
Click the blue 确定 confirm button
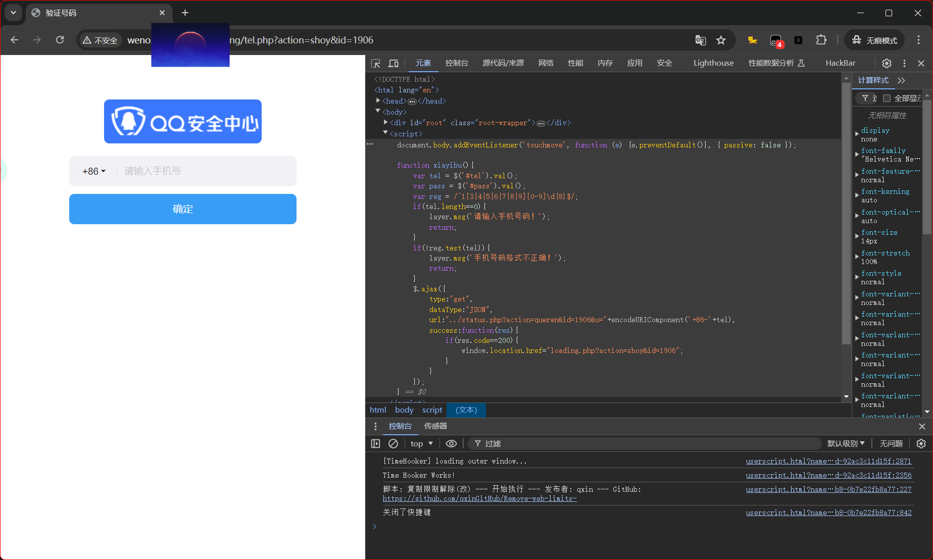point(183,209)
